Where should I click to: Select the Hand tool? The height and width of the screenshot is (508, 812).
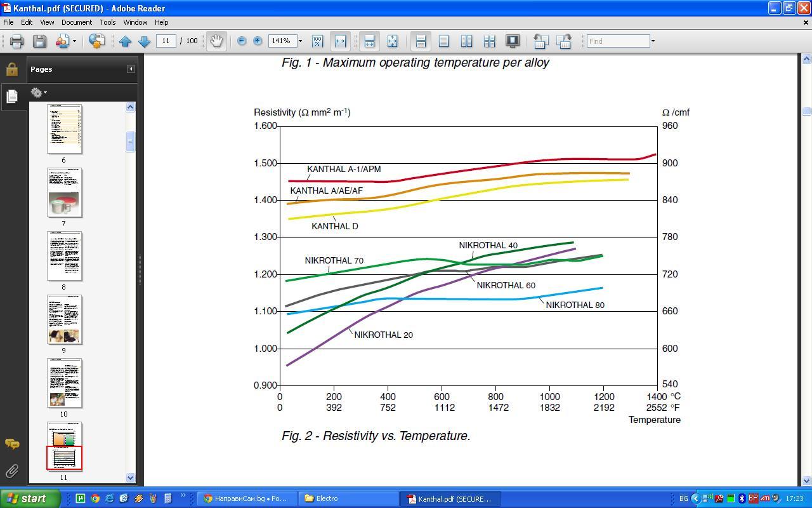pos(216,41)
